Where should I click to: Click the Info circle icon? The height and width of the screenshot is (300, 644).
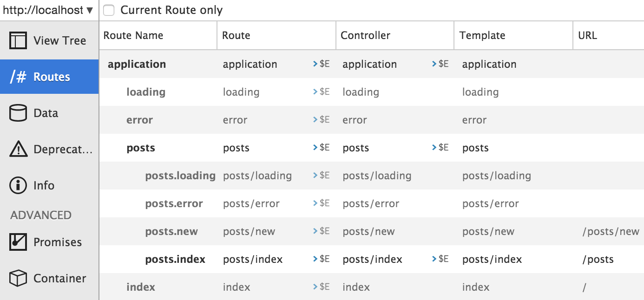pos(18,185)
